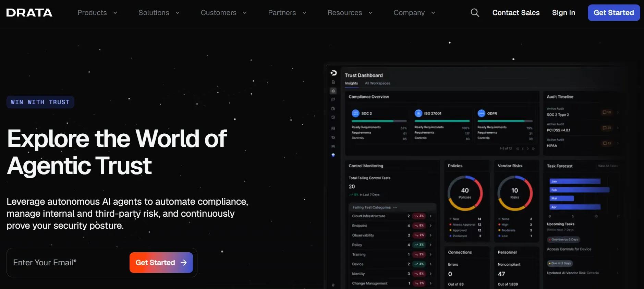
Task: Click the View All Tasks link
Action: click(608, 166)
